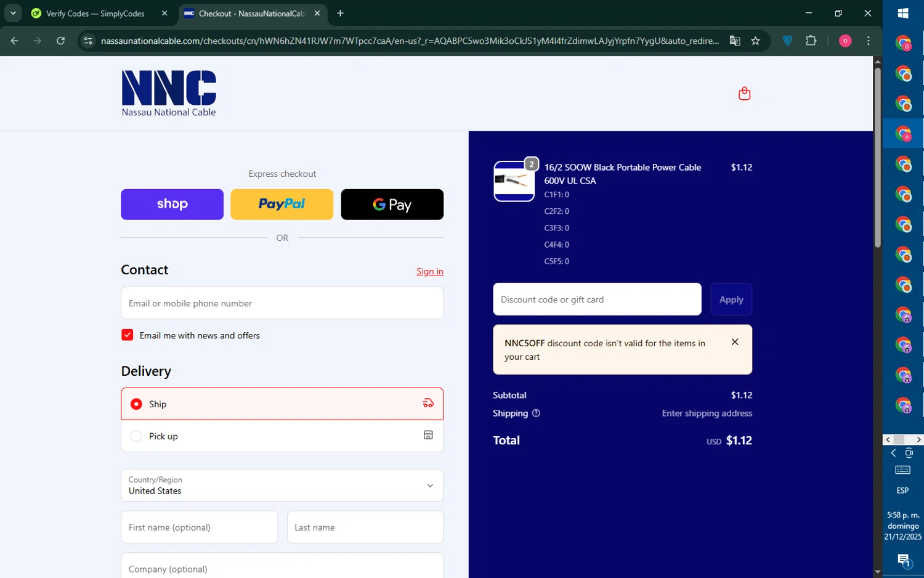This screenshot has width=924, height=578.
Task: Pay with PayPal button
Action: pos(282,204)
